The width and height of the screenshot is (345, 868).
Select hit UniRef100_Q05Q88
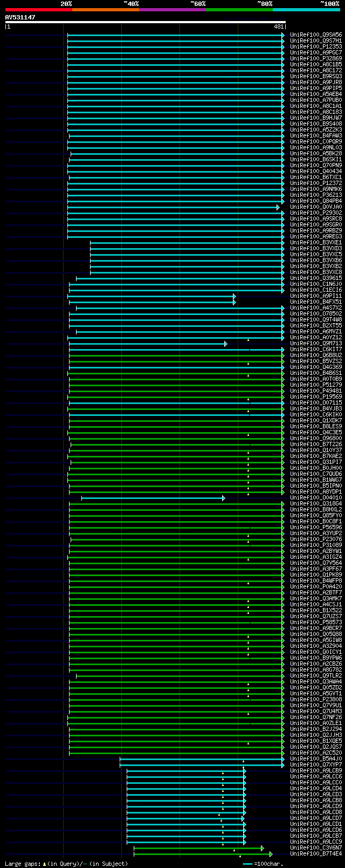(316, 634)
